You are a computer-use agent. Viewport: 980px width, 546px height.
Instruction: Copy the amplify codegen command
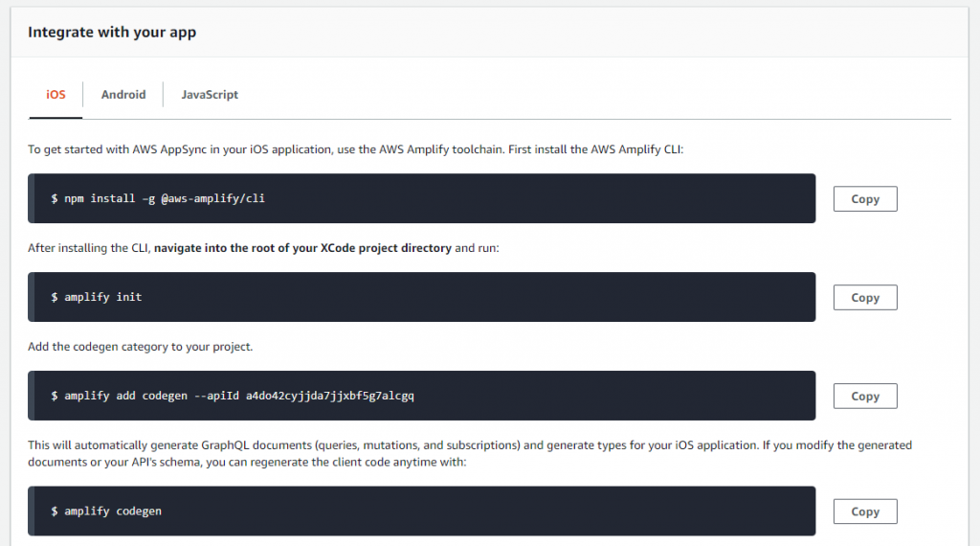(x=865, y=512)
